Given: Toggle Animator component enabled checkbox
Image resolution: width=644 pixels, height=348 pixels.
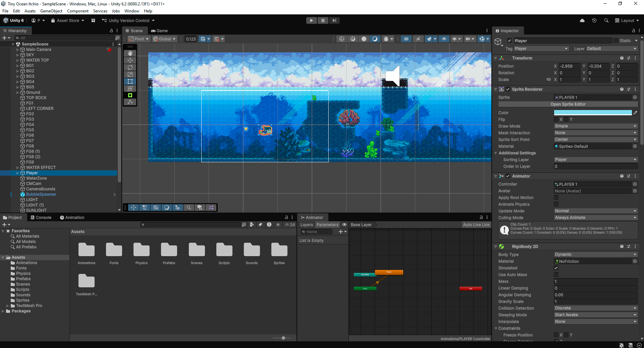Looking at the screenshot, I should (x=508, y=176).
